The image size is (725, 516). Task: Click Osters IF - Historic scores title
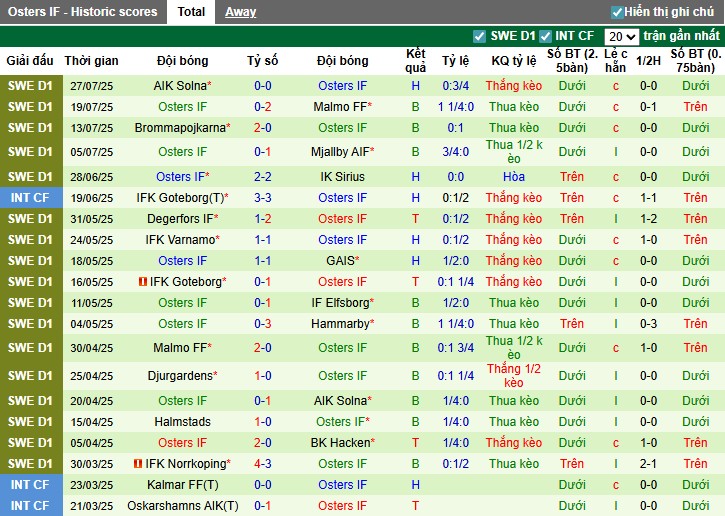pyautogui.click(x=83, y=12)
